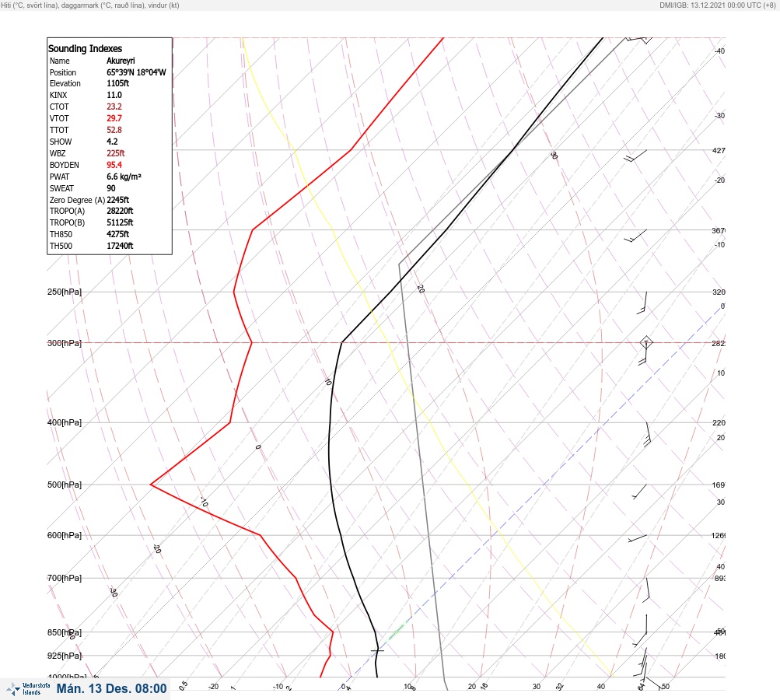
Task: Click the diamond tropopause marker at 300 hPa
Action: [x=645, y=342]
